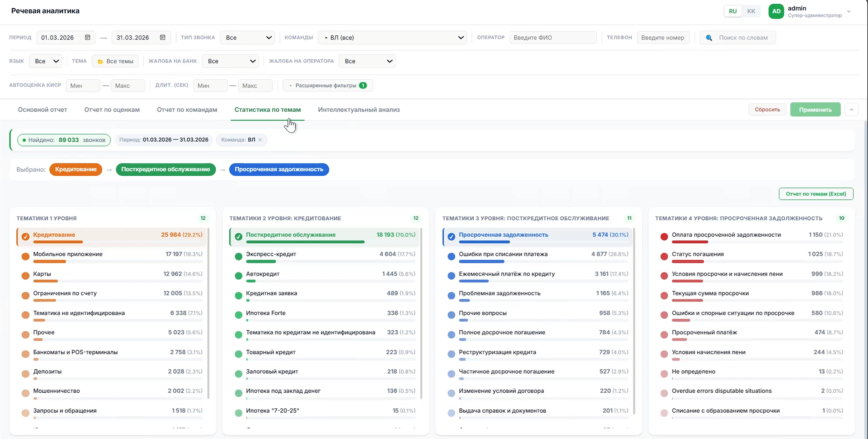
Task: Click the level 3 topics scrollbar
Action: [634, 321]
